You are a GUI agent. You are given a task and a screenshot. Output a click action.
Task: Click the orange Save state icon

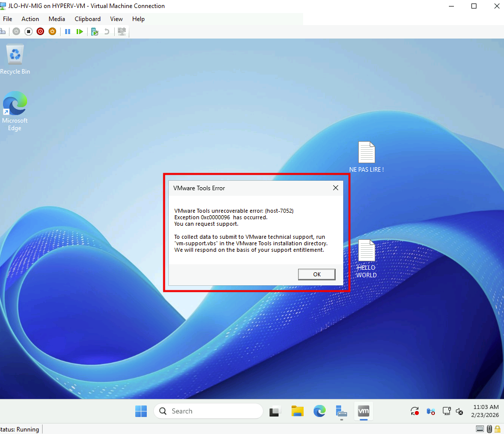click(52, 32)
